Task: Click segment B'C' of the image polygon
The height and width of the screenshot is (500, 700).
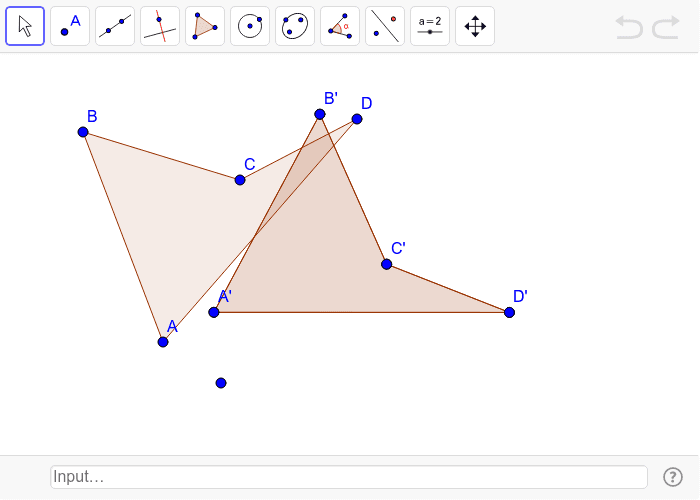Action: [x=353, y=189]
